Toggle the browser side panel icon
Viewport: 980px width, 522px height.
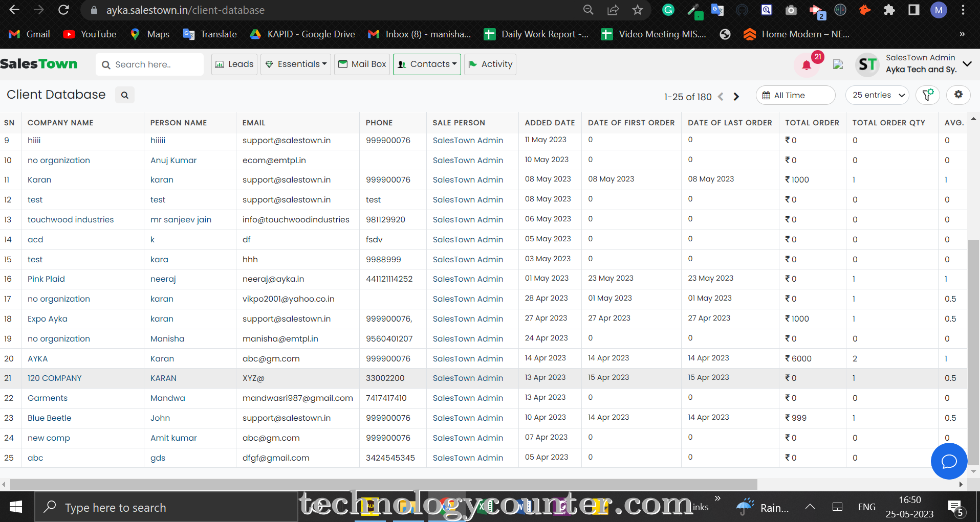(914, 10)
